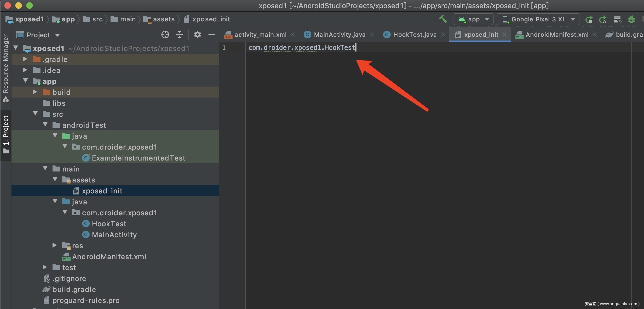Click the Debug app bug icon
Viewport: 644px width, 309px height.
pyautogui.click(x=631, y=19)
